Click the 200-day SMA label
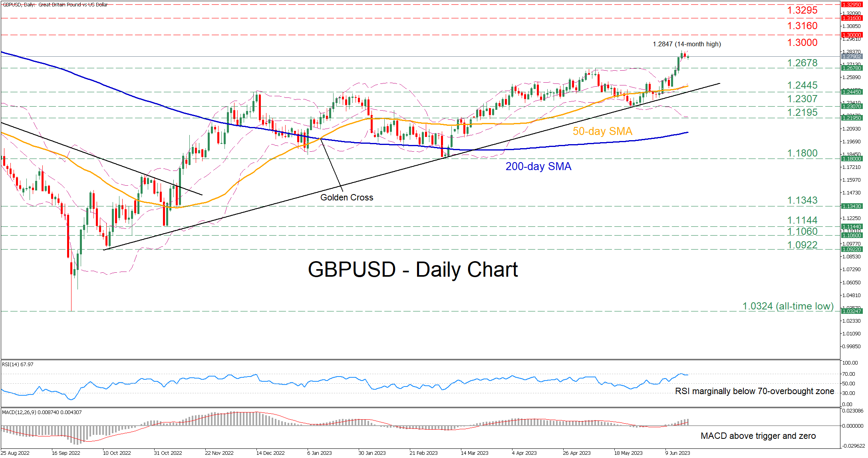Image resolution: width=868 pixels, height=458 pixels. [538, 167]
